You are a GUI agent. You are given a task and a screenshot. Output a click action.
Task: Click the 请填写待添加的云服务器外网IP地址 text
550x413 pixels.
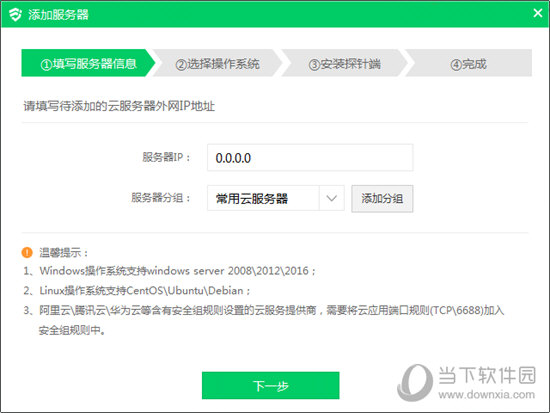(119, 106)
